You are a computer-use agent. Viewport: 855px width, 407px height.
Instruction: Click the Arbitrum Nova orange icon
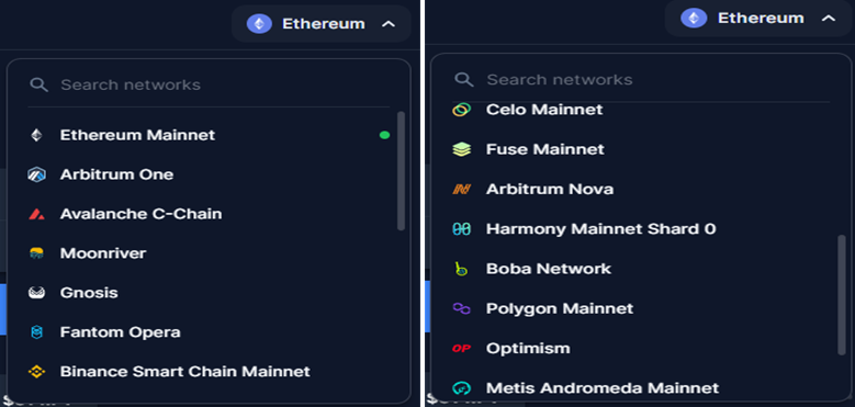coord(461,189)
